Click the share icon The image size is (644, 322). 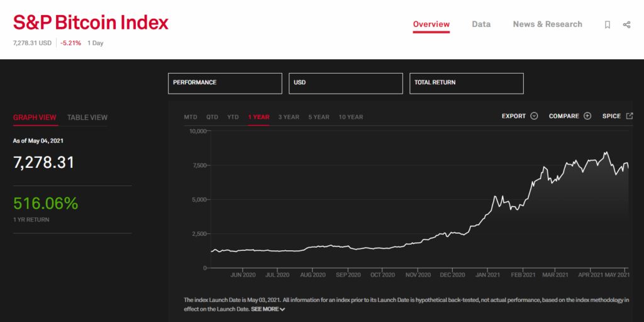(627, 25)
